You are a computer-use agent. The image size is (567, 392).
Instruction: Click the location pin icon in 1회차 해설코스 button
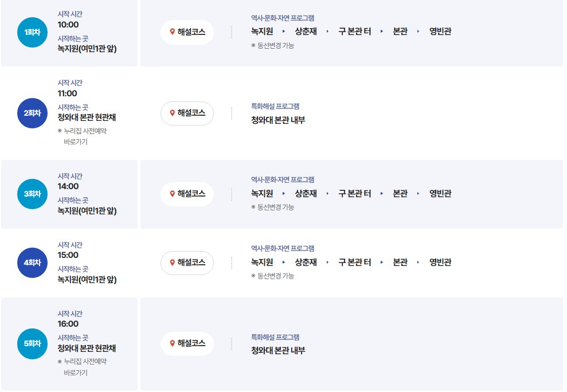(x=171, y=33)
